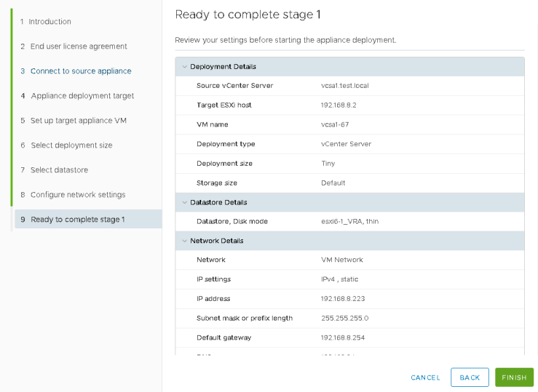Jump to Appliance deployment target step
The image size is (538, 392).
(x=82, y=96)
